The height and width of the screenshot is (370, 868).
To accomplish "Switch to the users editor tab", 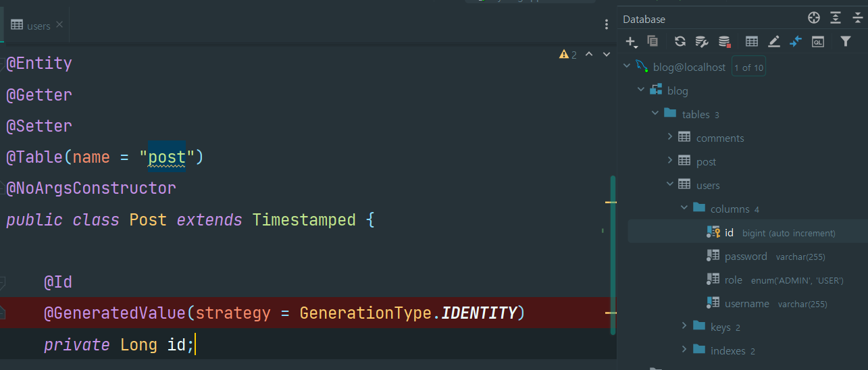I will pyautogui.click(x=37, y=26).
